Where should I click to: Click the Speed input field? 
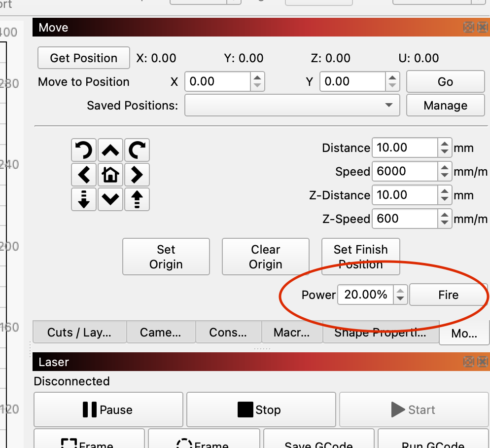tap(405, 171)
